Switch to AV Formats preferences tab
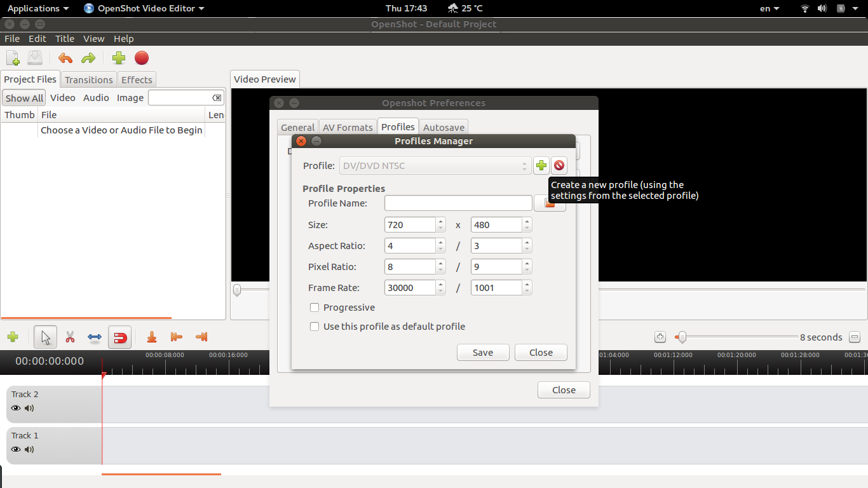The width and height of the screenshot is (868, 488). (x=348, y=127)
